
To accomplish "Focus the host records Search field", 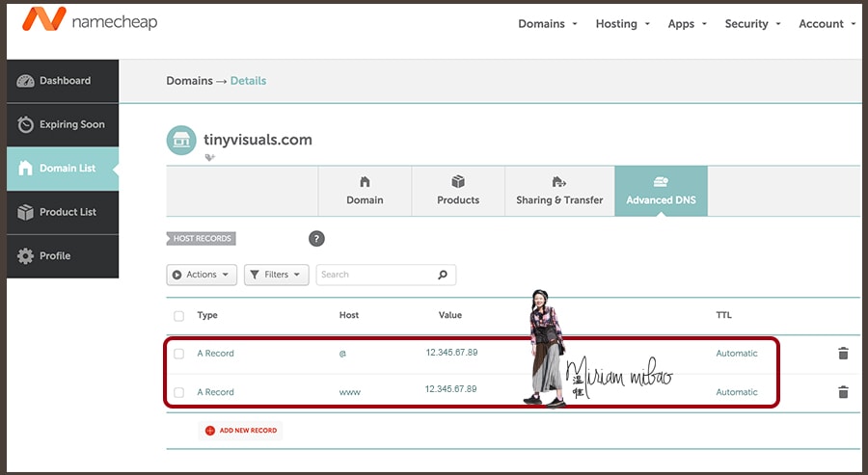I will coord(386,275).
